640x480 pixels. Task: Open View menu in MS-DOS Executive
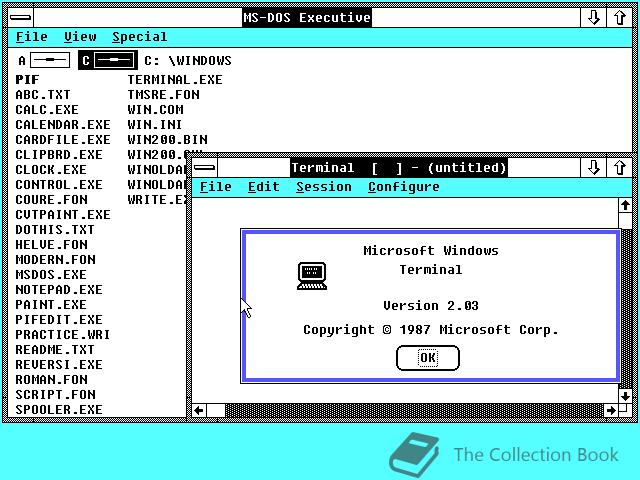point(80,37)
